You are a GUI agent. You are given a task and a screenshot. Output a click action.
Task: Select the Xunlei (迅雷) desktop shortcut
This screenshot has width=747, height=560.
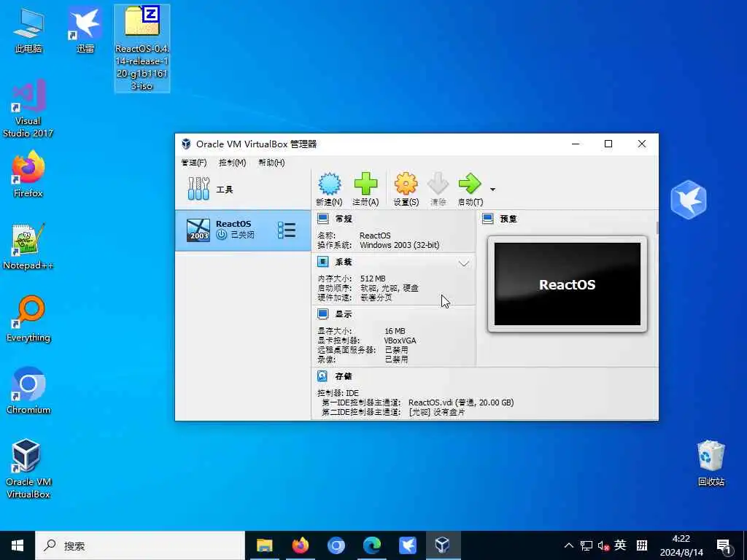pos(85,31)
